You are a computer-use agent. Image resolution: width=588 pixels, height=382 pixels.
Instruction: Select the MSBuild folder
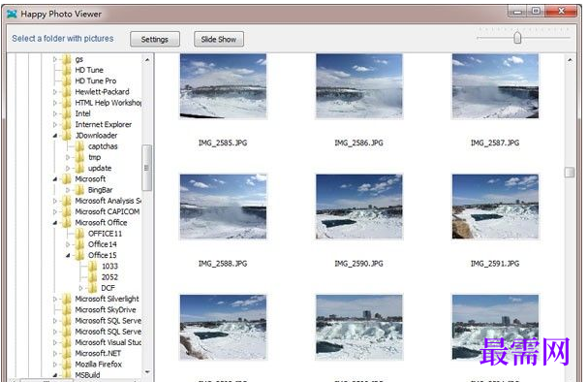[x=87, y=375]
